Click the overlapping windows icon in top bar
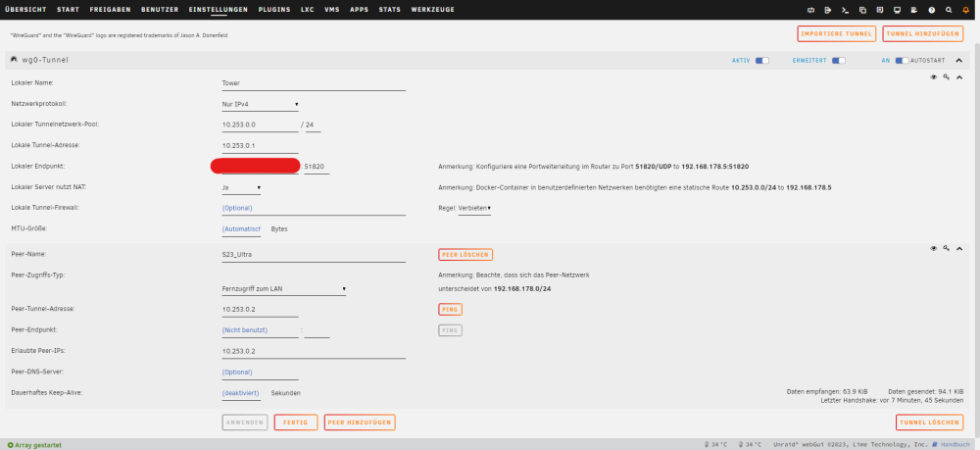Image resolution: width=980 pixels, height=450 pixels. coord(862,10)
